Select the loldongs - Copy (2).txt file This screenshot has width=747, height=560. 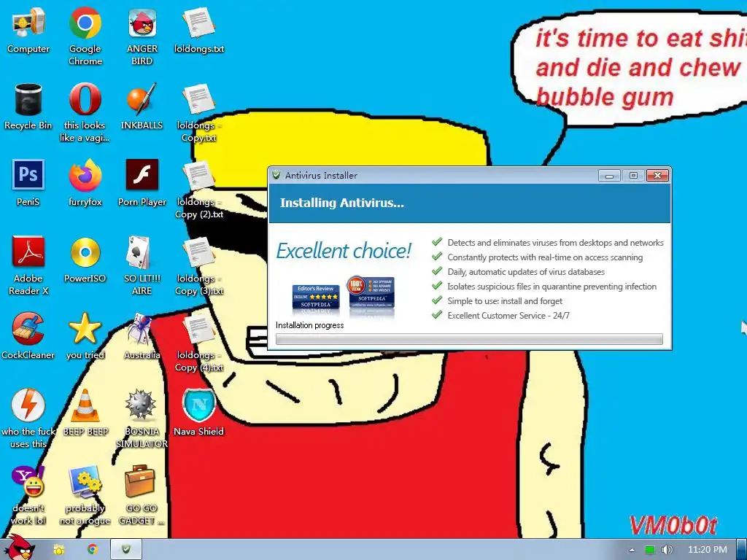click(x=198, y=189)
